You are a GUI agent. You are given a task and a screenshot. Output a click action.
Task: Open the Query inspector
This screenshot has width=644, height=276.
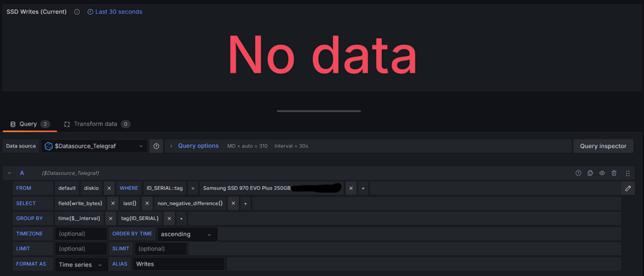click(603, 146)
